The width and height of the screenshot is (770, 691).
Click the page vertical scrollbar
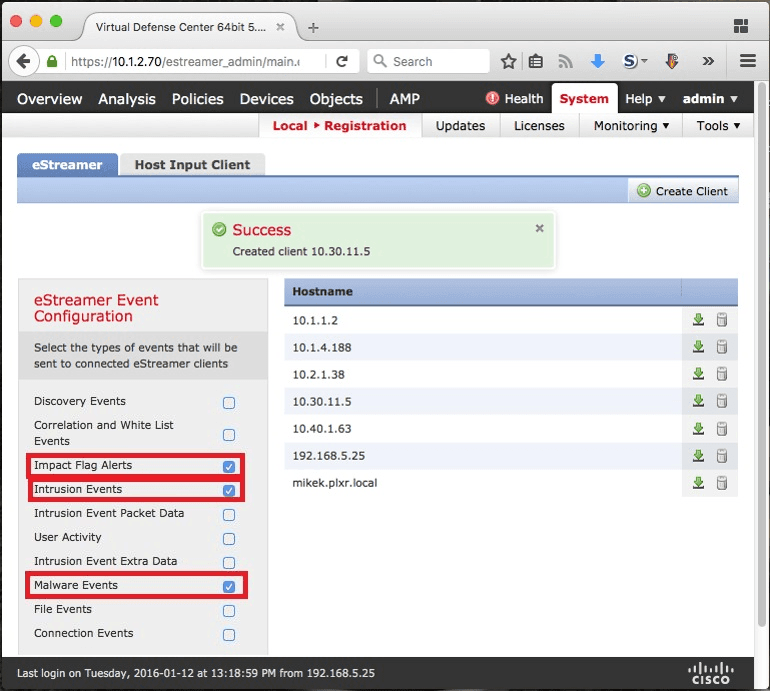(x=761, y=354)
